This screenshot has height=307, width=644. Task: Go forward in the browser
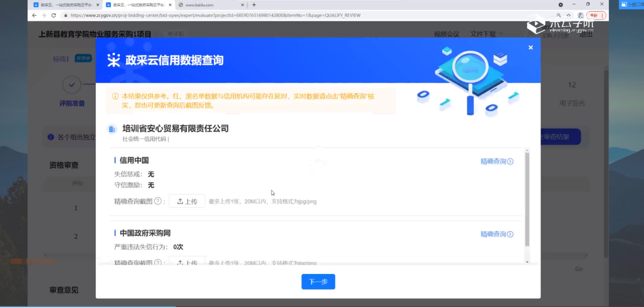point(44,15)
